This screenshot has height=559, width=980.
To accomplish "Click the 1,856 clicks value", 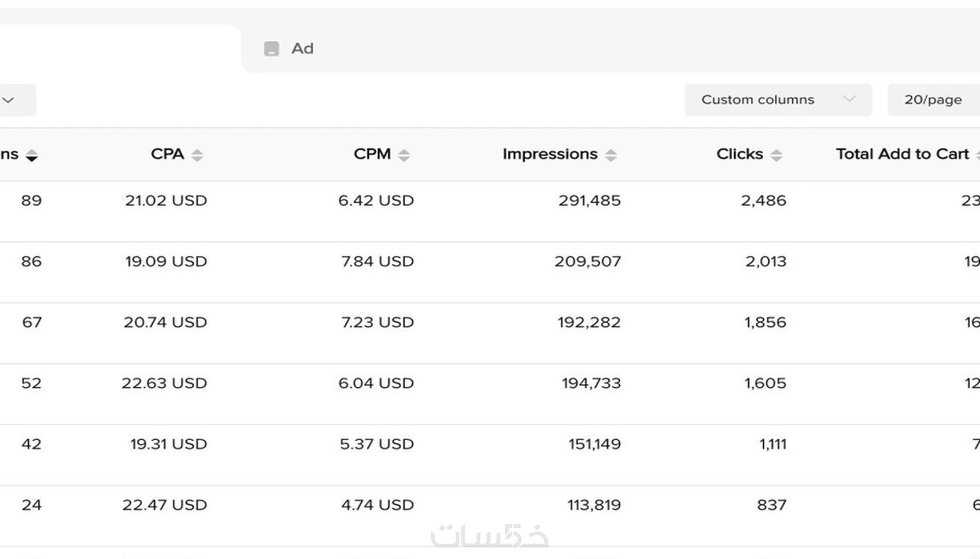I will pyautogui.click(x=765, y=322).
